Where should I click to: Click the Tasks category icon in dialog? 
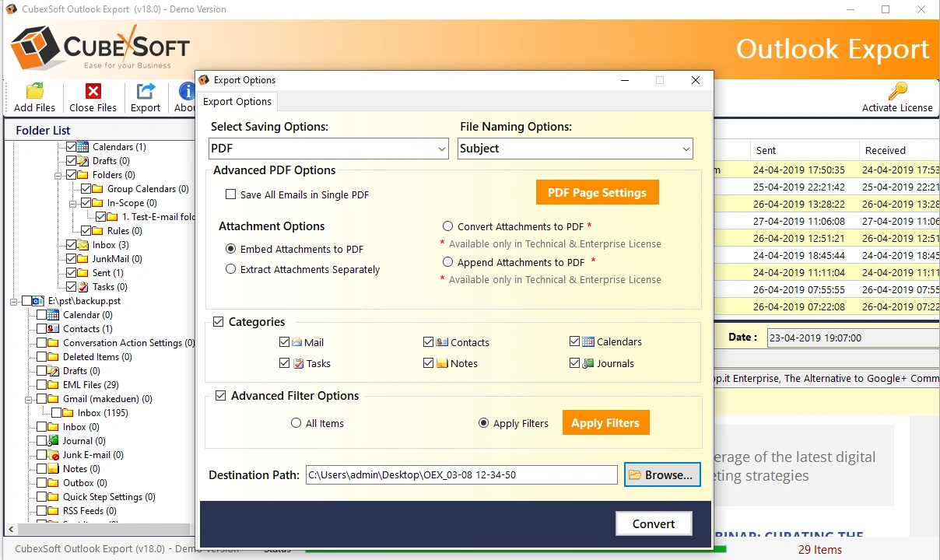297,363
